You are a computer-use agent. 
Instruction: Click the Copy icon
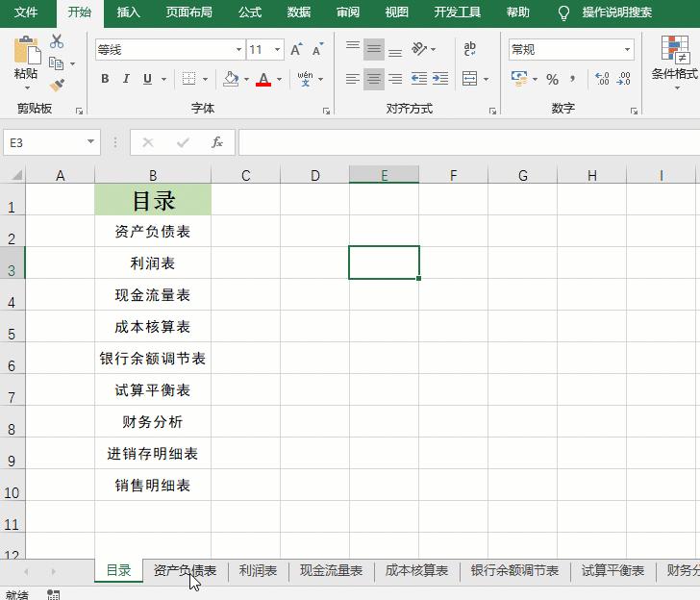(56, 63)
